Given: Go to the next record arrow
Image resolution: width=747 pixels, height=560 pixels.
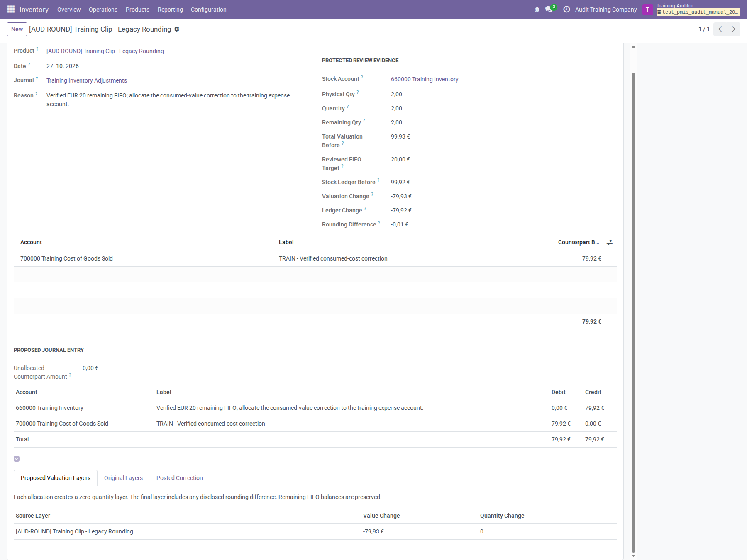Looking at the screenshot, I should coord(734,29).
